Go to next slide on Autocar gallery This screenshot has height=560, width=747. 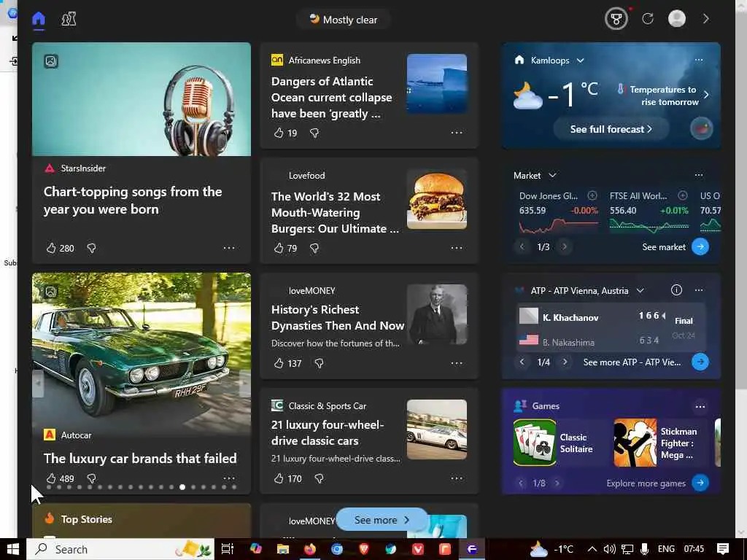(x=244, y=382)
